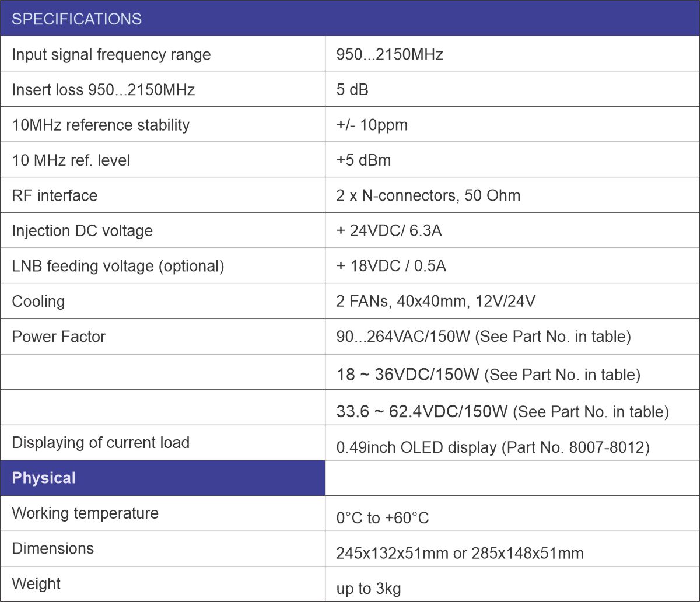Click the Physical section header
Image resolution: width=700 pixels, height=602 pixels.
coord(44,478)
